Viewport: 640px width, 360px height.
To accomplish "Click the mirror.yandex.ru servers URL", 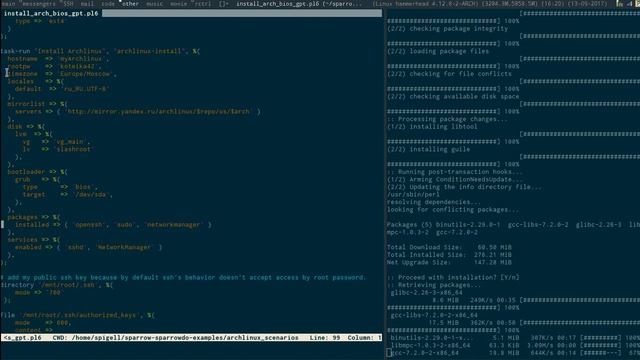I will (x=158, y=111).
